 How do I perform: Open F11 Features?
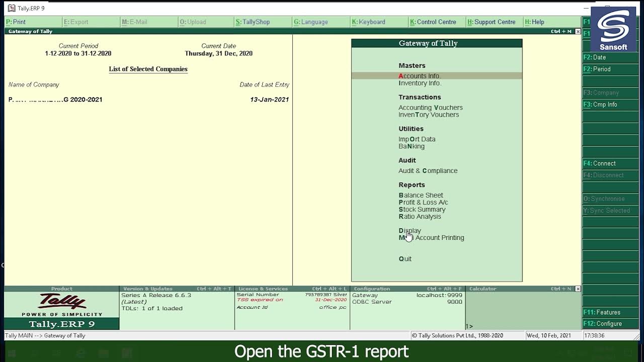610,312
